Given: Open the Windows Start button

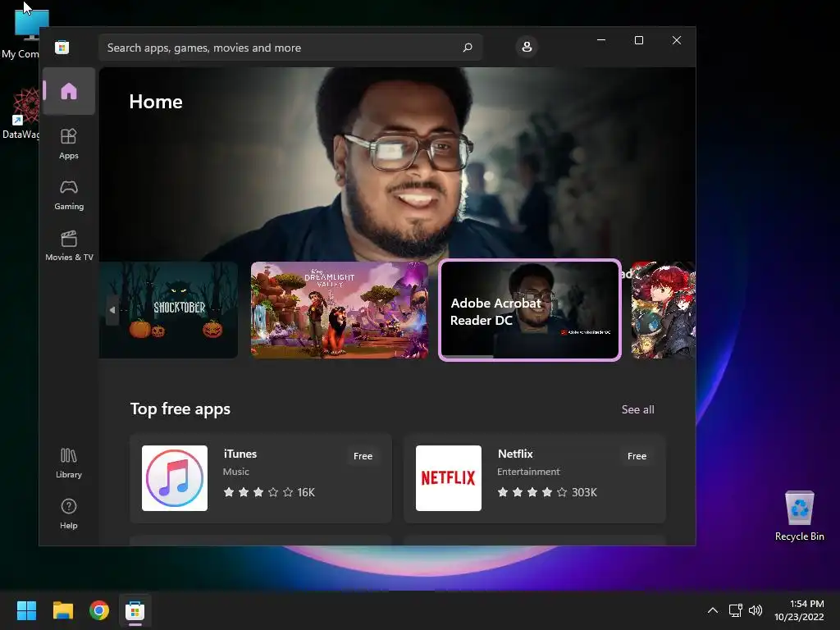Looking at the screenshot, I should click(26, 610).
